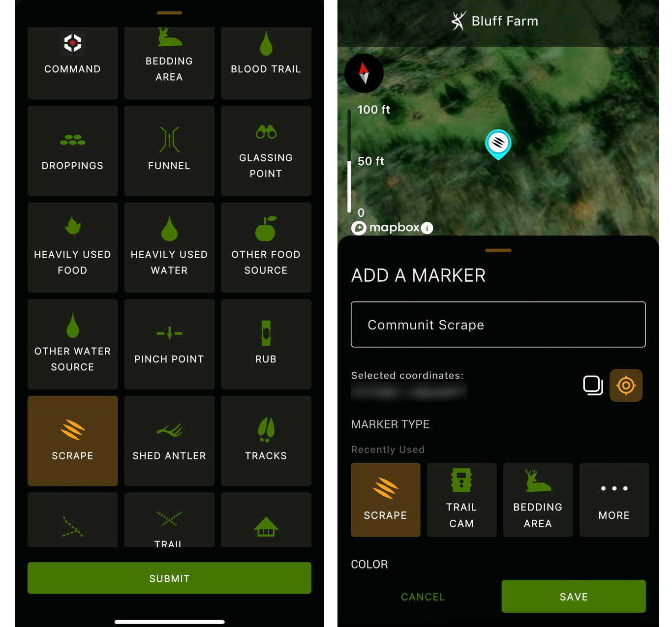Tap the highlighted Scrape tile in grid
672x627 pixels.
click(72, 441)
